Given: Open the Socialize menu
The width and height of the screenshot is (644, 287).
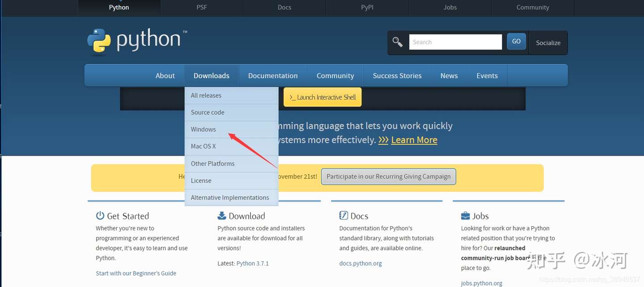Looking at the screenshot, I should pyautogui.click(x=548, y=43).
